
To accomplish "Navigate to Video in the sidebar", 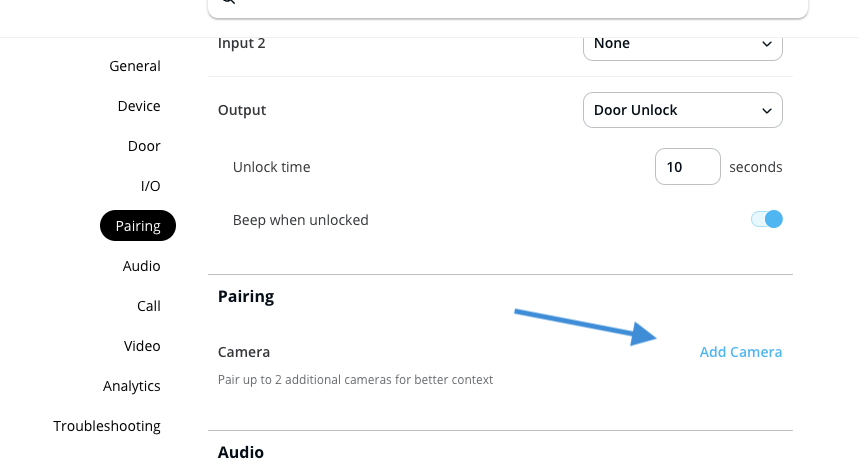I will (x=142, y=346).
